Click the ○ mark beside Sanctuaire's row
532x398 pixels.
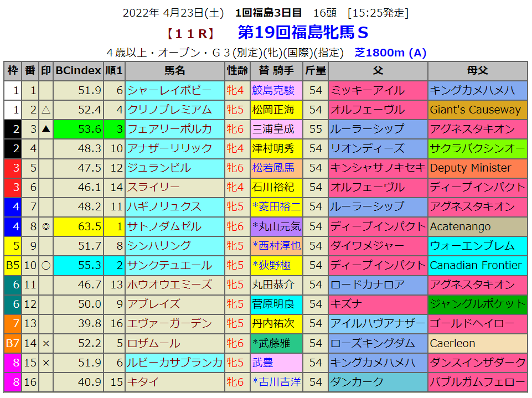pos(46,265)
